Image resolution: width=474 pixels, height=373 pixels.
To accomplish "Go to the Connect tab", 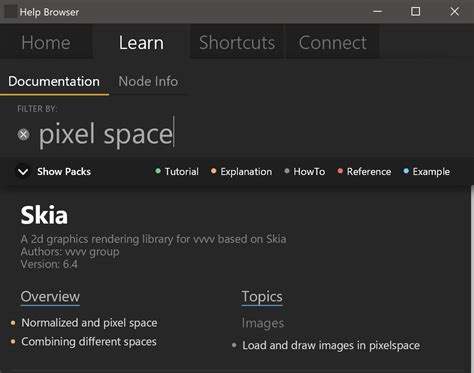I will 333,43.
